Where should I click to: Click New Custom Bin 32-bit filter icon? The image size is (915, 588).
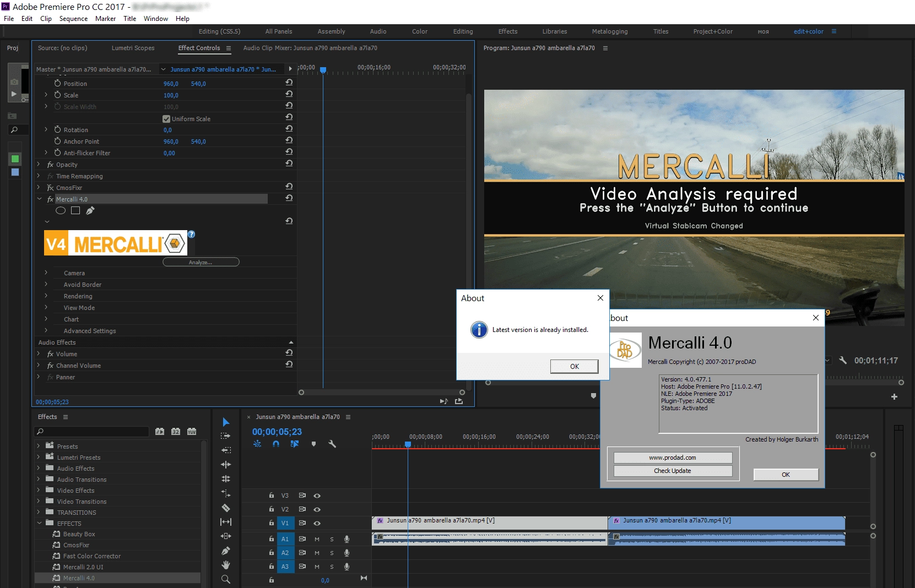click(x=176, y=431)
